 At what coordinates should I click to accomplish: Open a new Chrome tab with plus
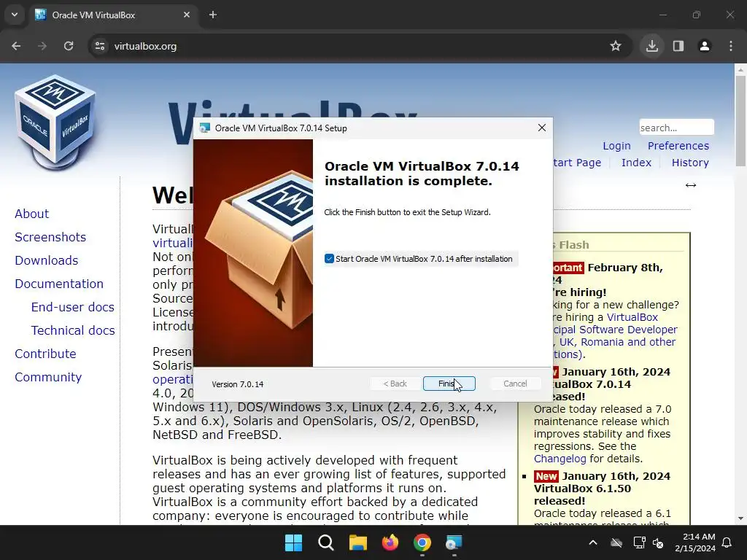213,15
